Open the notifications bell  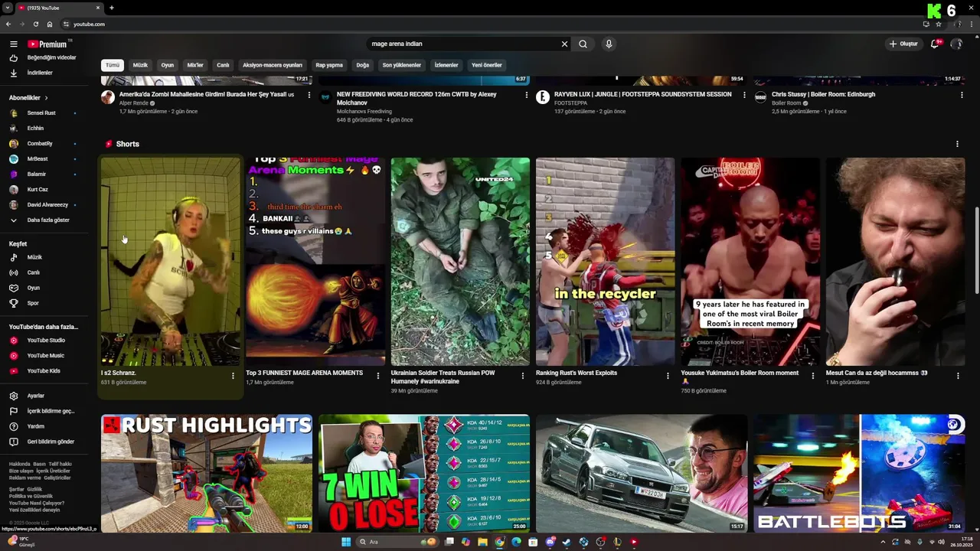point(934,44)
